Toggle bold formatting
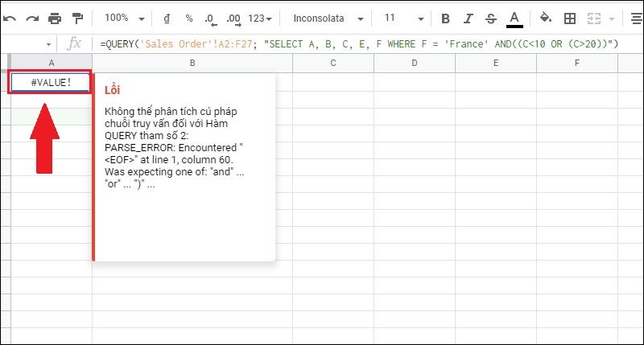Image resolution: width=644 pixels, height=345 pixels. (445, 18)
